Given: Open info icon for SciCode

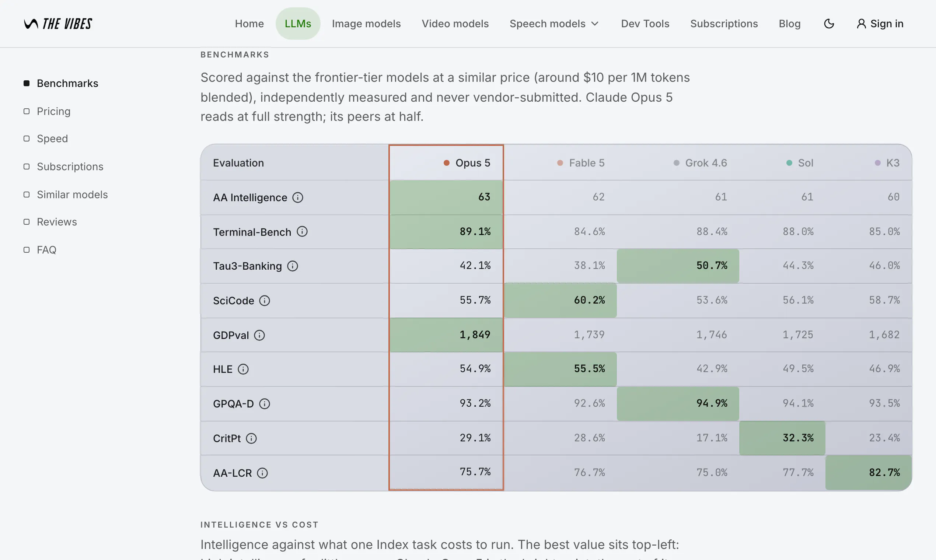Looking at the screenshot, I should point(265,301).
